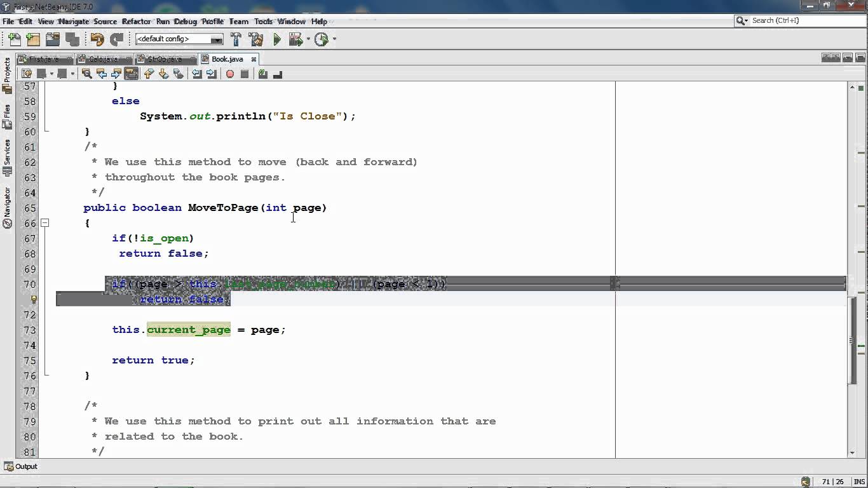This screenshot has width=868, height=488.
Task: Click Find Previous Occurrence arrow icon
Action: pyautogui.click(x=102, y=74)
